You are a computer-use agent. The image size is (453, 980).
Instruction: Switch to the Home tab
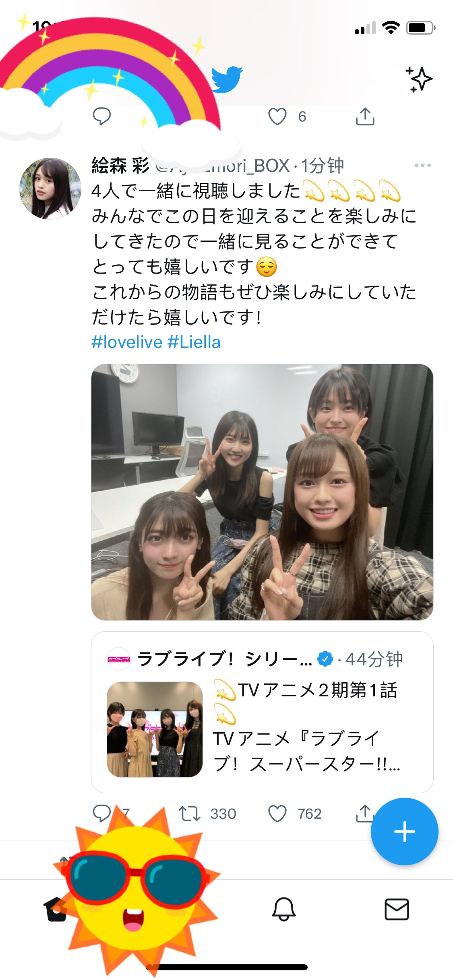point(56,909)
